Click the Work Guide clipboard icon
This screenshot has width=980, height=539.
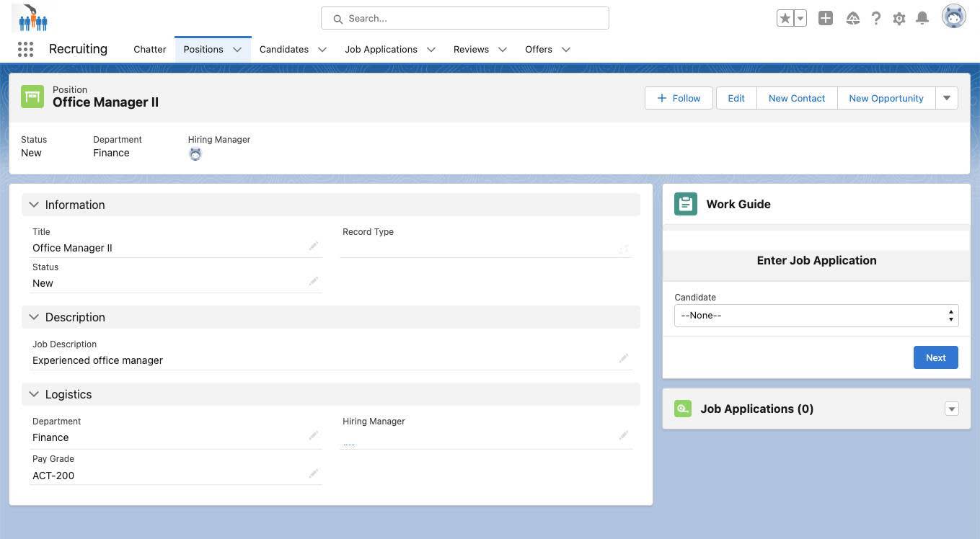(686, 204)
